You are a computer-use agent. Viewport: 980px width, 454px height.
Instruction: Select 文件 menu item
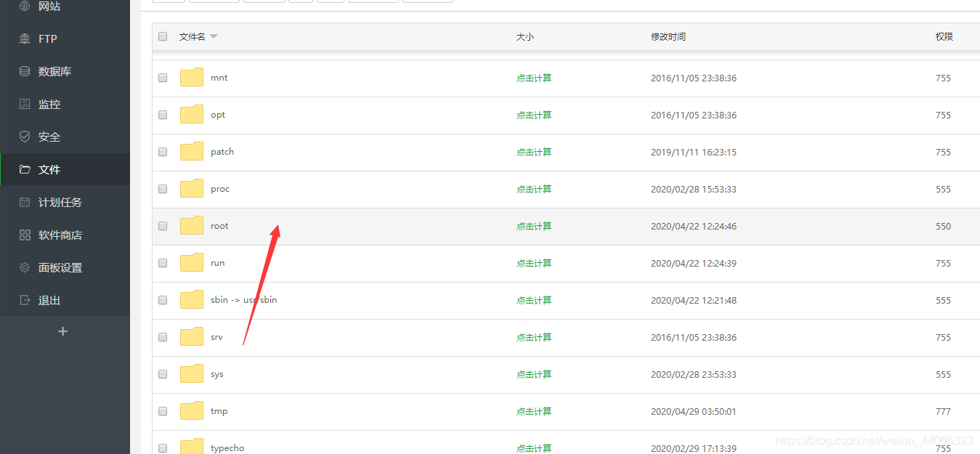pos(49,170)
